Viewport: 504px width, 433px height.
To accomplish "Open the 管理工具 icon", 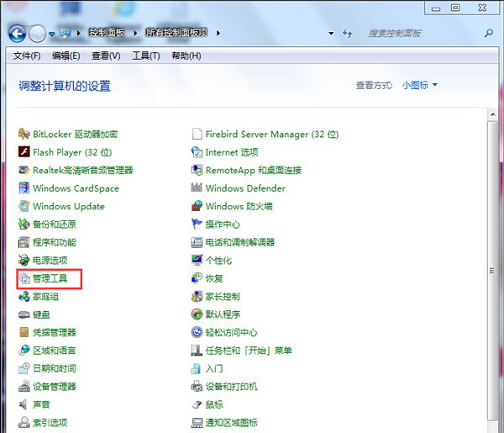I will (x=24, y=278).
